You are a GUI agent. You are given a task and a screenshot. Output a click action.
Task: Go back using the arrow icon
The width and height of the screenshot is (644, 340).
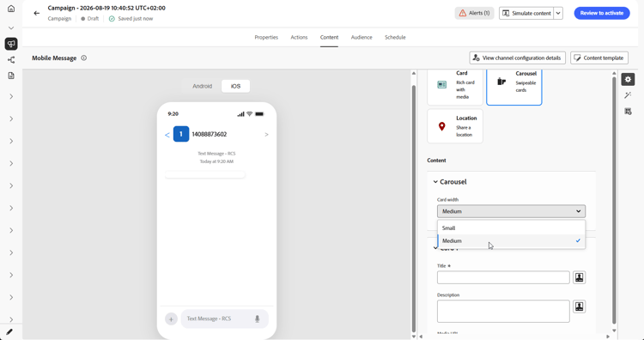tap(37, 13)
